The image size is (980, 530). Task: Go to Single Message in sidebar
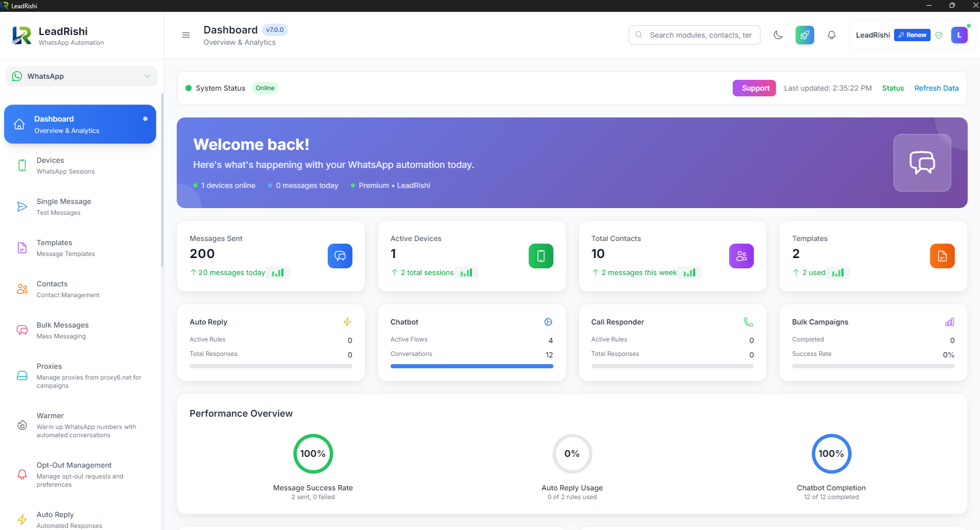(80, 207)
